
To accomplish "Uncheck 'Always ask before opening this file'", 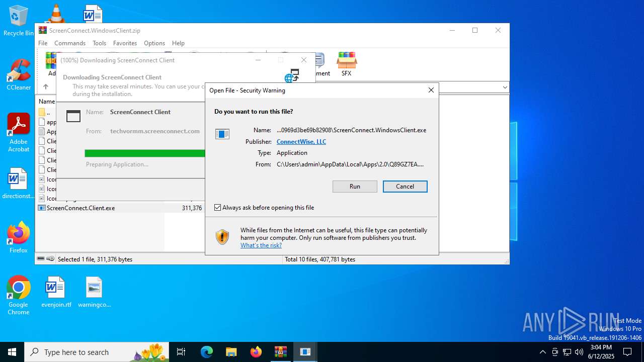I will pyautogui.click(x=218, y=208).
